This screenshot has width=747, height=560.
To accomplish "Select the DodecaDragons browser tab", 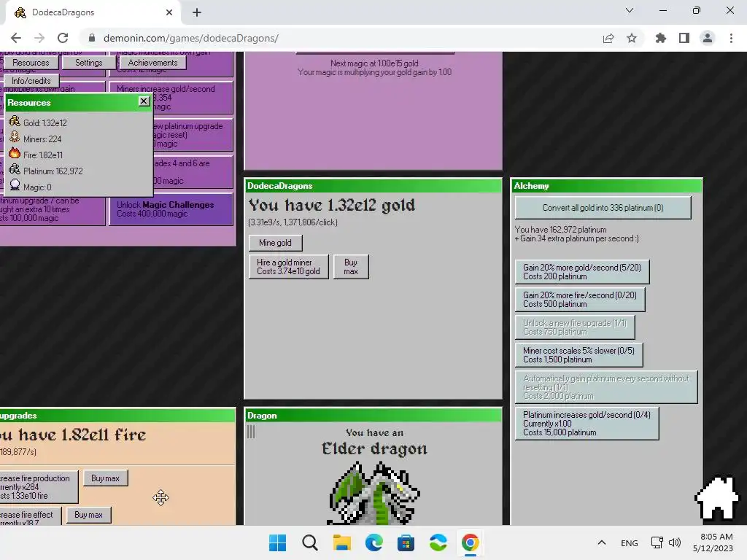I will click(x=93, y=12).
